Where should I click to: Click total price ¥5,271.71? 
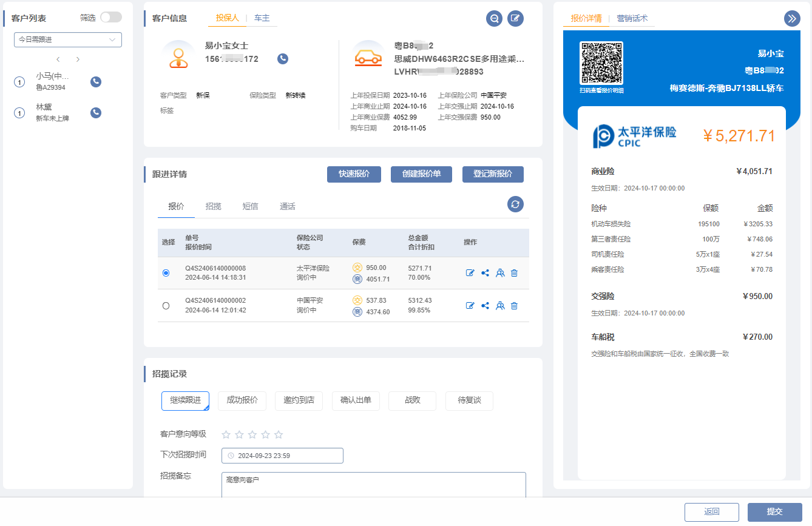point(739,136)
